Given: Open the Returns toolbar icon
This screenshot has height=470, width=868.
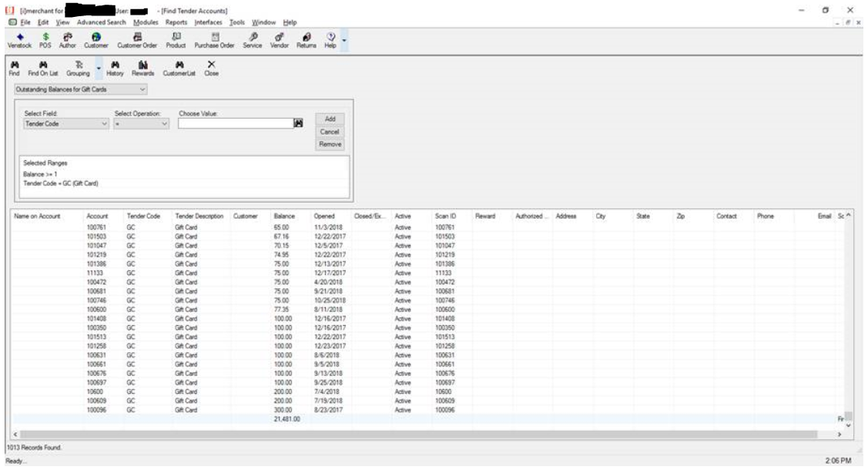Looking at the screenshot, I should pos(306,40).
